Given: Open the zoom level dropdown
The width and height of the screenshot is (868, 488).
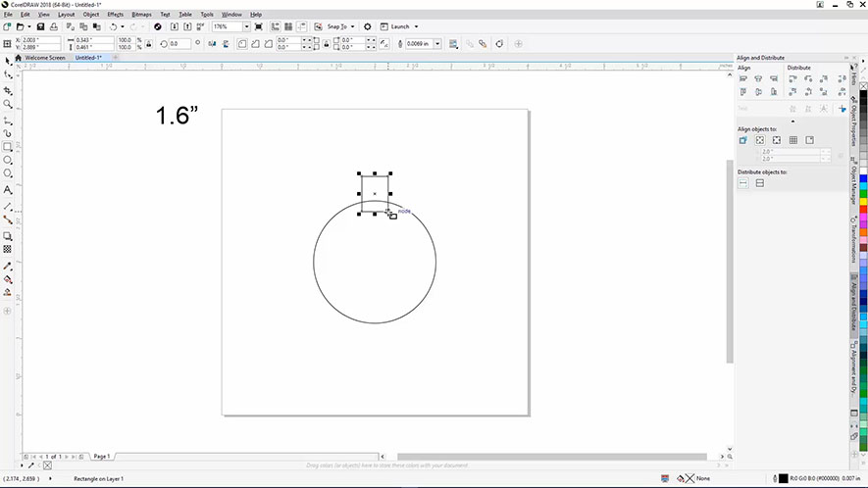Looking at the screenshot, I should [245, 26].
